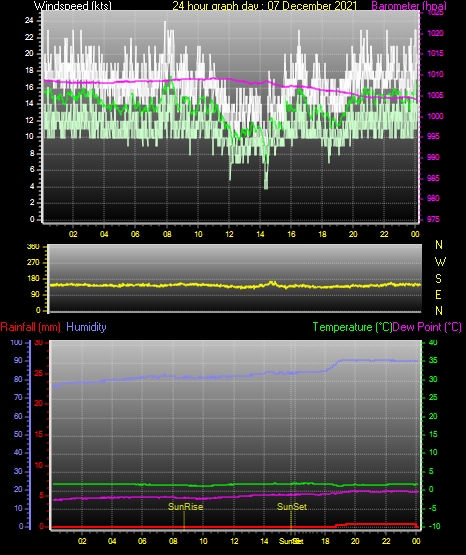Click the Barometer (hpa) axis title
The height and width of the screenshot is (555, 466).
[409, 5]
